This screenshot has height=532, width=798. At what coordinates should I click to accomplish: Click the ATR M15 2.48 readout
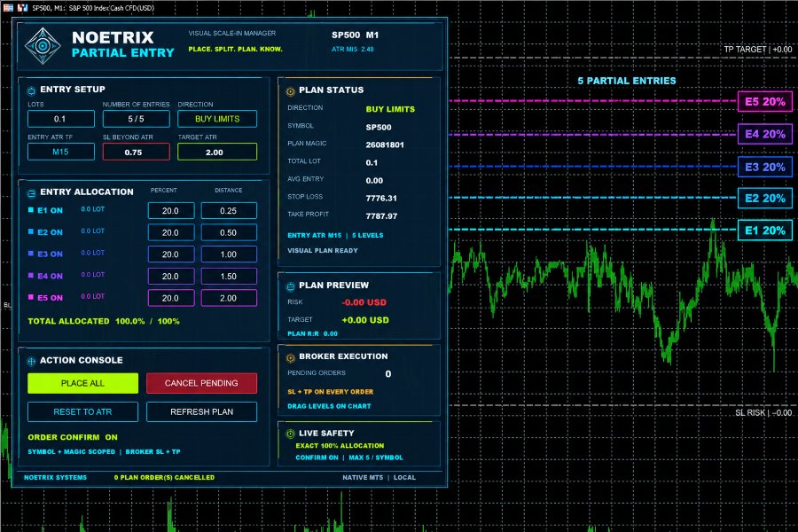[x=353, y=50]
